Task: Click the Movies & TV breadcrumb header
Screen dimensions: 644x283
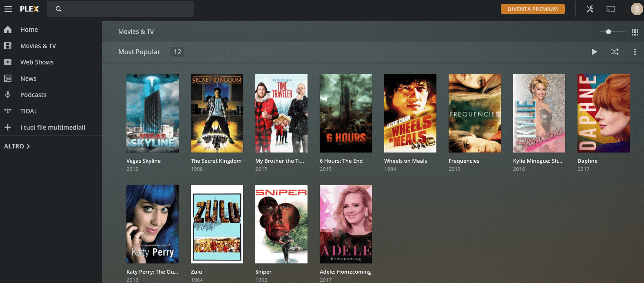Action: coord(136,32)
